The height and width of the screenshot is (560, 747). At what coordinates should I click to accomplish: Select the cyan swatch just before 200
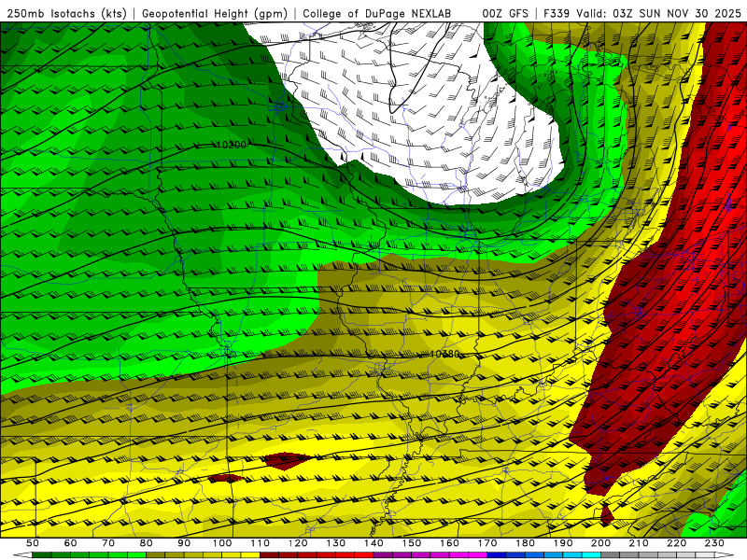[592, 555]
